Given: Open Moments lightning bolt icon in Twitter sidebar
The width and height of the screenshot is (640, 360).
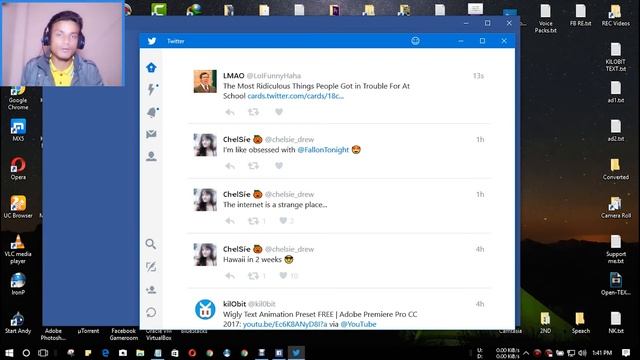Looking at the screenshot, I should pos(151,89).
